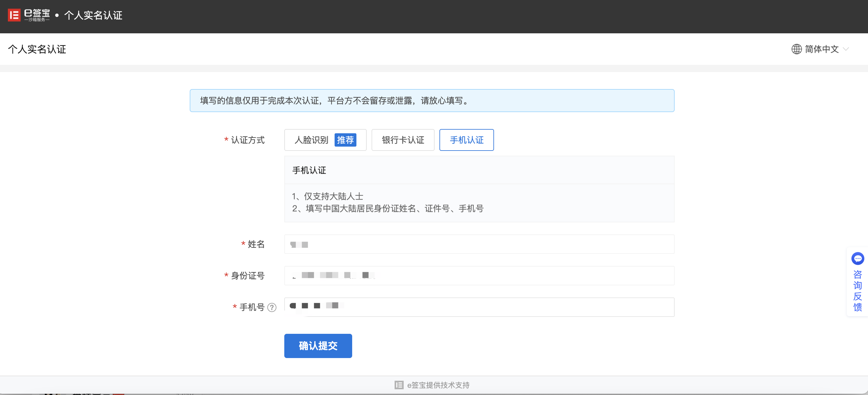Click the e签宝 logo in header

pos(29,15)
